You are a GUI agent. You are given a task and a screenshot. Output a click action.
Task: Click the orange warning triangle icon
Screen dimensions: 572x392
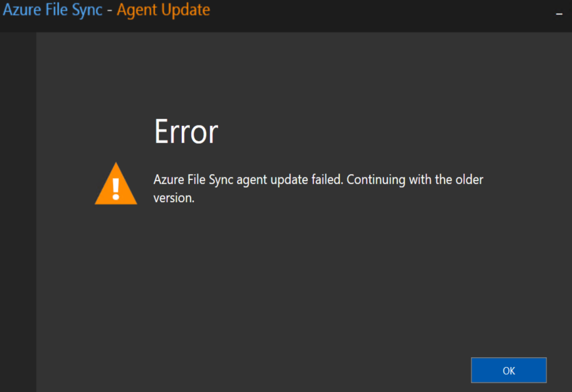point(116,184)
